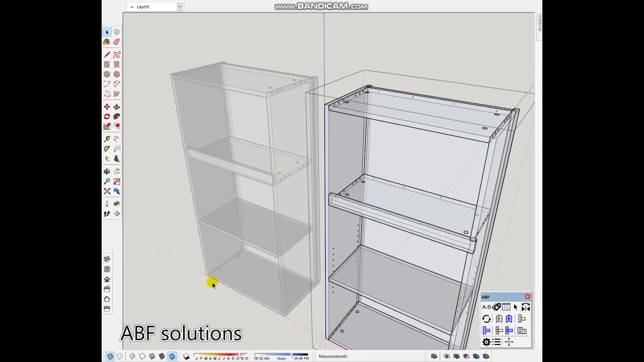Enable Wireframe face style
This screenshot has height=362, width=644.
pyautogui.click(x=132, y=356)
